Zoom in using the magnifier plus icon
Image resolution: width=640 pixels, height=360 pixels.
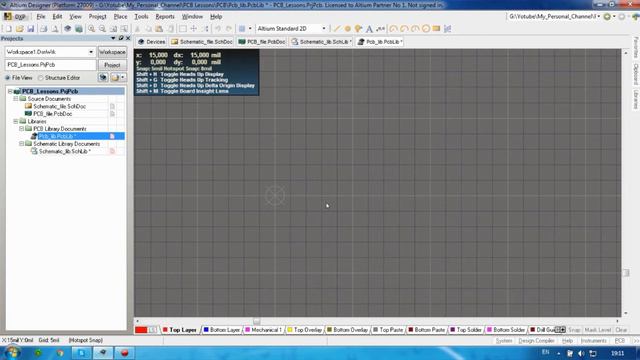pyautogui.click(x=91, y=29)
